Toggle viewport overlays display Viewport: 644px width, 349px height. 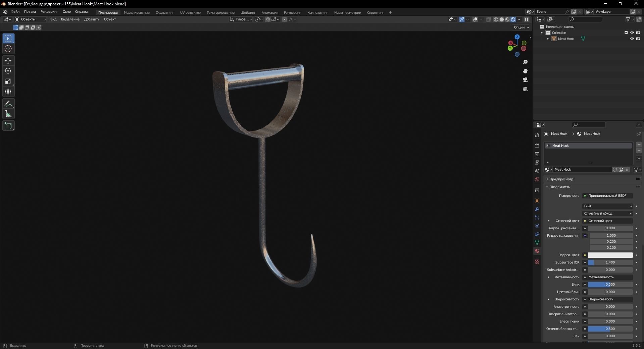475,19
